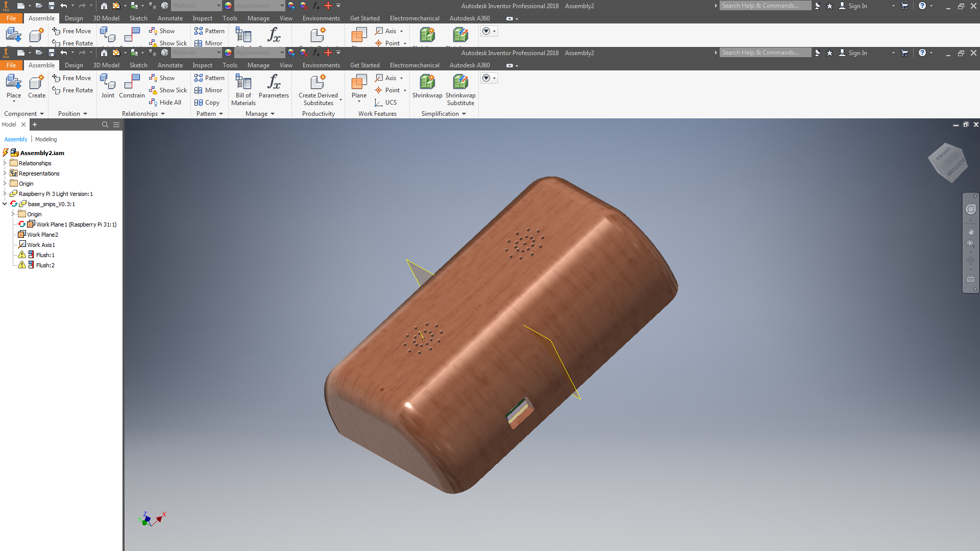Toggle Hide All relationships
The height and width of the screenshot is (551, 980).
coord(165,103)
